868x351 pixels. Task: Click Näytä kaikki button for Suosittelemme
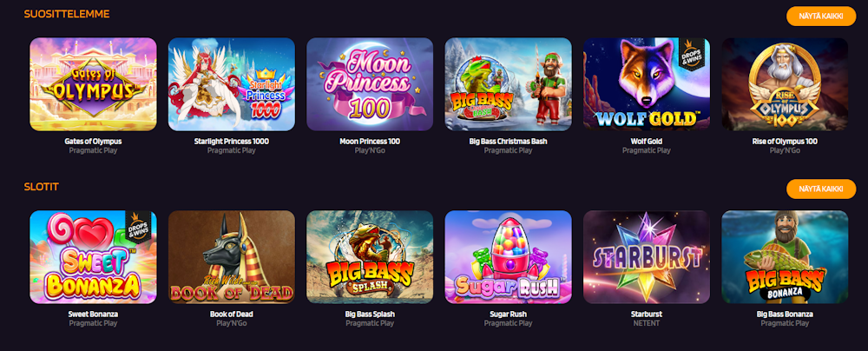click(821, 17)
